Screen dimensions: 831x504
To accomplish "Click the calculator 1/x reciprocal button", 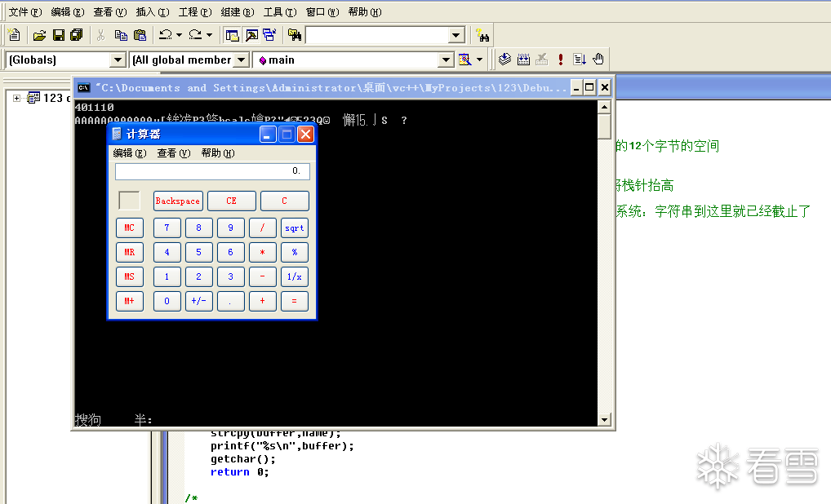I will [295, 276].
